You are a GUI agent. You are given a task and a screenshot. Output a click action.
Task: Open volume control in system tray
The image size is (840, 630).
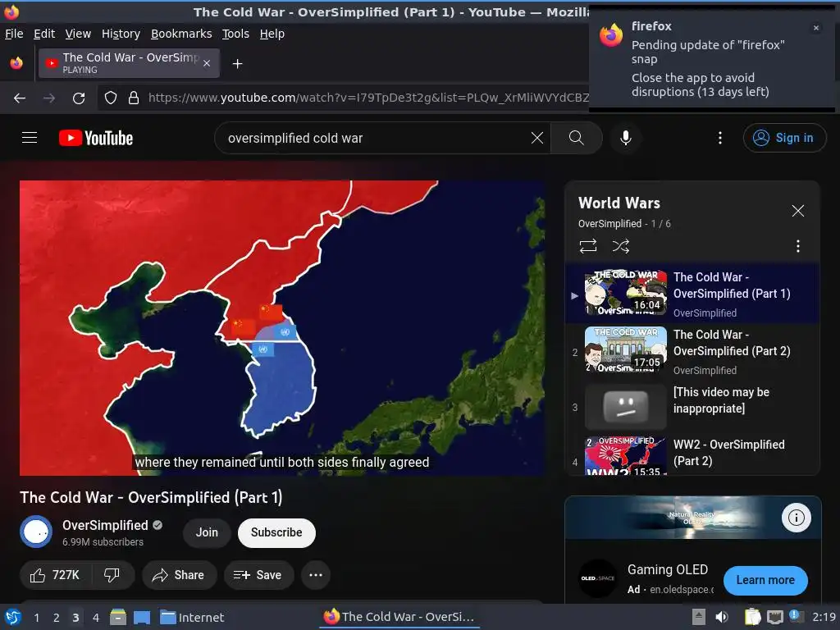[722, 617]
